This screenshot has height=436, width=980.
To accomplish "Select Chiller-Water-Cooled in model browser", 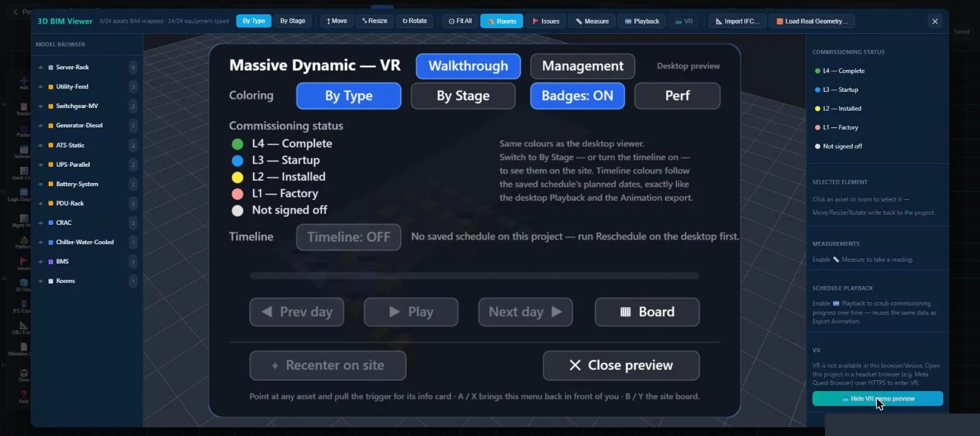I will 85,242.
